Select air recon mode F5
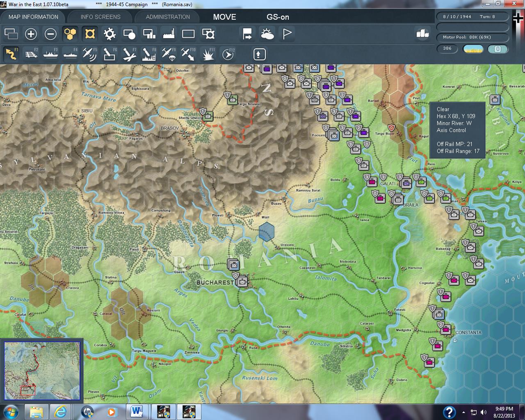The image size is (525, 420). point(90,54)
